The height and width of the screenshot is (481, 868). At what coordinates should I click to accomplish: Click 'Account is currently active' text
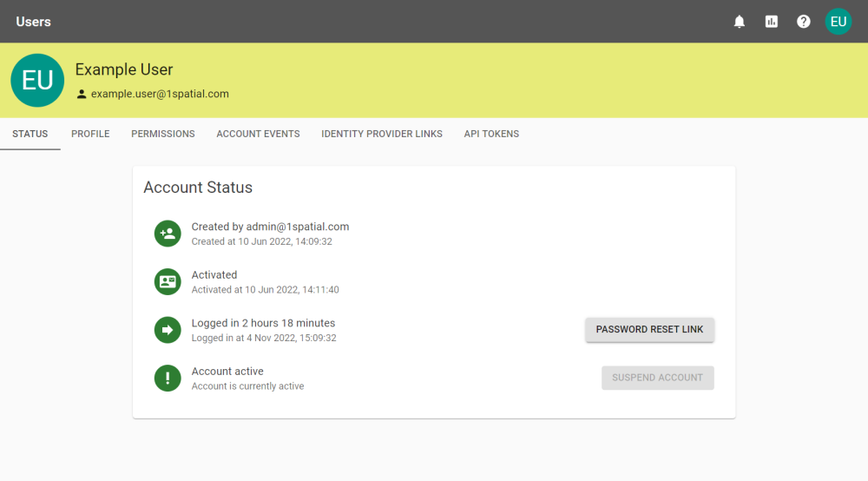pos(247,386)
